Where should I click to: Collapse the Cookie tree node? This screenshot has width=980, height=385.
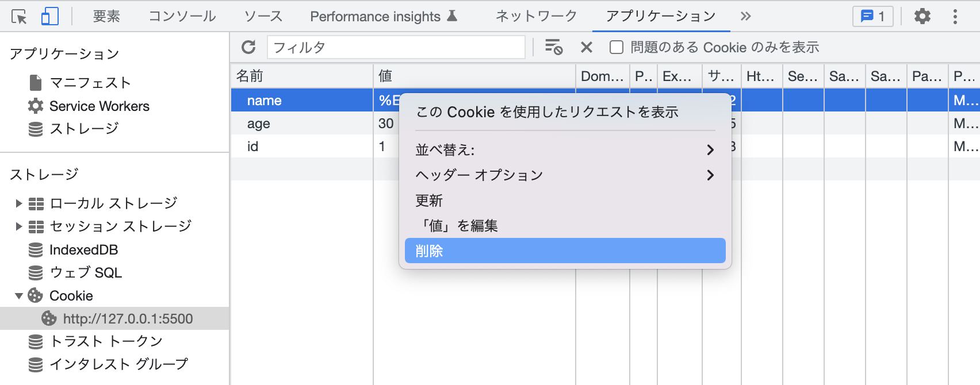pos(18,296)
